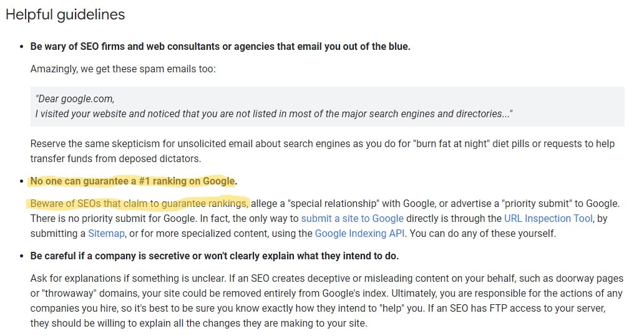The width and height of the screenshot is (644, 336).
Task: Click the bullet before 'No one can guarantee'
Action: 22,182
